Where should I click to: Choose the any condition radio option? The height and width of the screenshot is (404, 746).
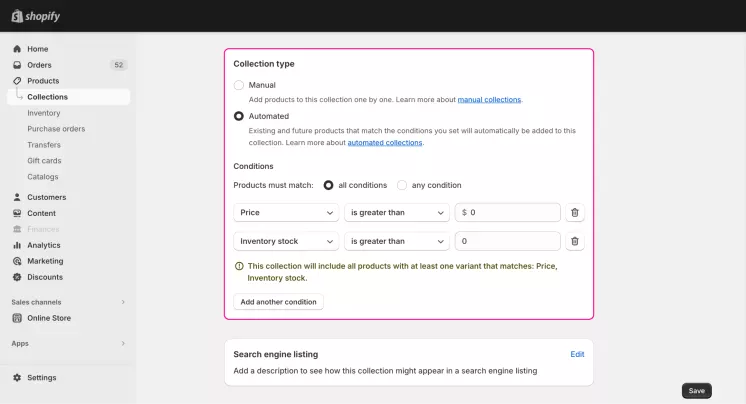402,185
